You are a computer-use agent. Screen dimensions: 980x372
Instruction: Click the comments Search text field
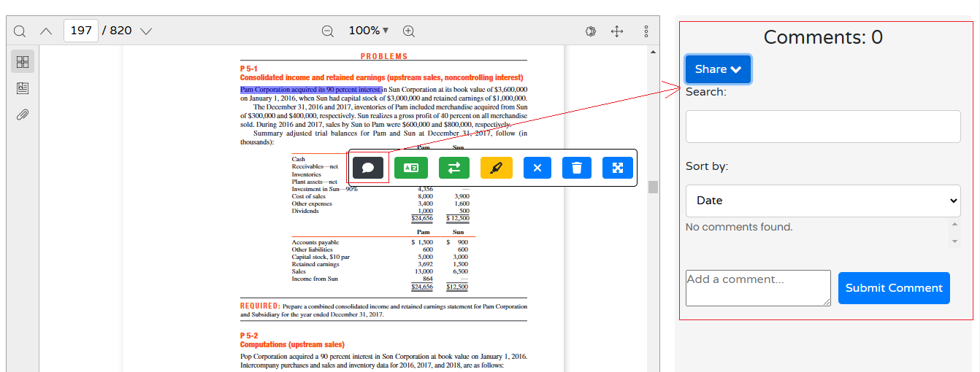pos(823,127)
